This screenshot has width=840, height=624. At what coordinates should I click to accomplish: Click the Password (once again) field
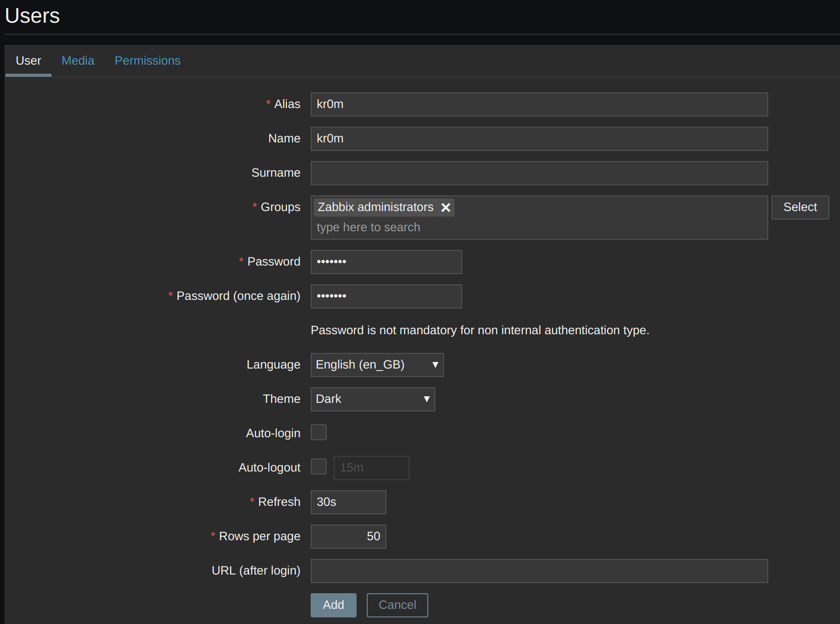coord(386,296)
